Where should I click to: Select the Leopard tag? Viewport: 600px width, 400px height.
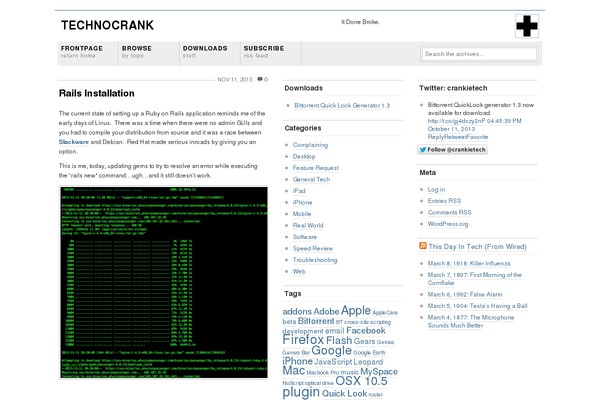[368, 362]
